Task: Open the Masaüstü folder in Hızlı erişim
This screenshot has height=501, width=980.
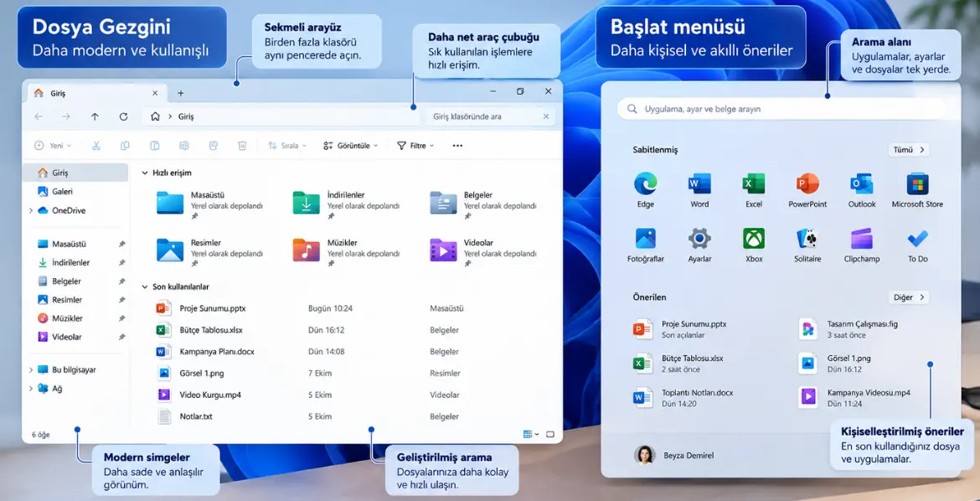Action: 209,203
